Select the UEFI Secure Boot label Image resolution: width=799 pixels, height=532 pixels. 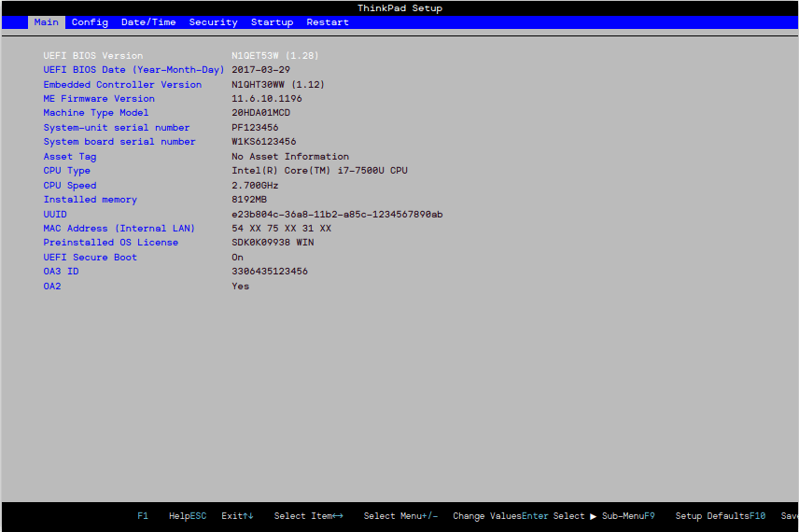click(x=91, y=258)
